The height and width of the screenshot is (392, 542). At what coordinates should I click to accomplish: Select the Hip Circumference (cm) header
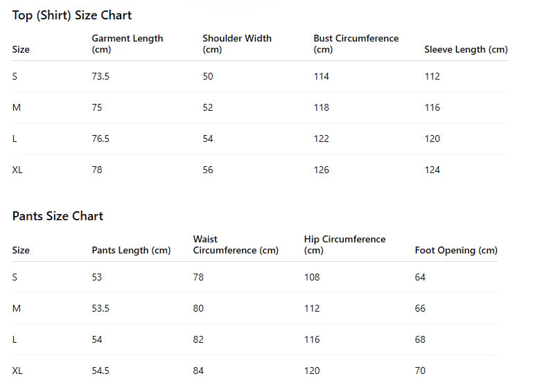344,245
